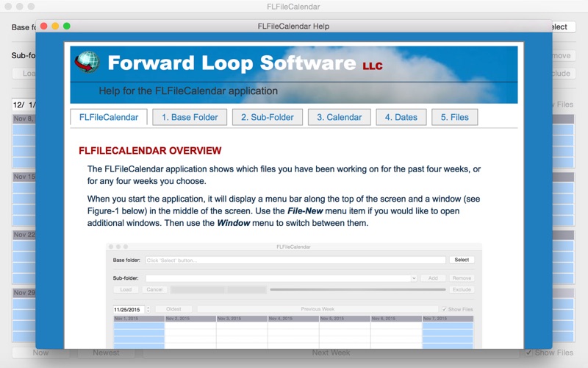This screenshot has height=368, width=588.
Task: Click bold File-New text in help paragraph
Action: 305,211
